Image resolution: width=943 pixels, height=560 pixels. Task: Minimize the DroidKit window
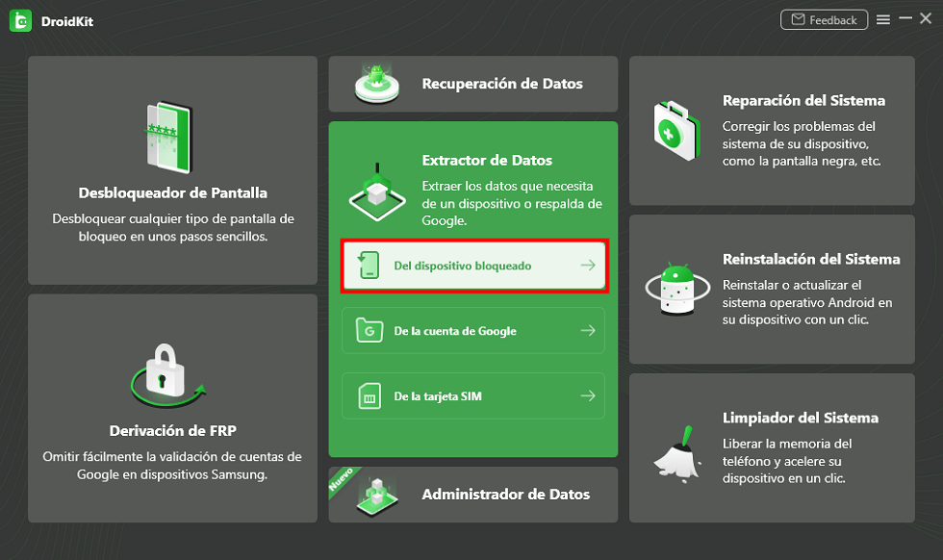point(905,18)
